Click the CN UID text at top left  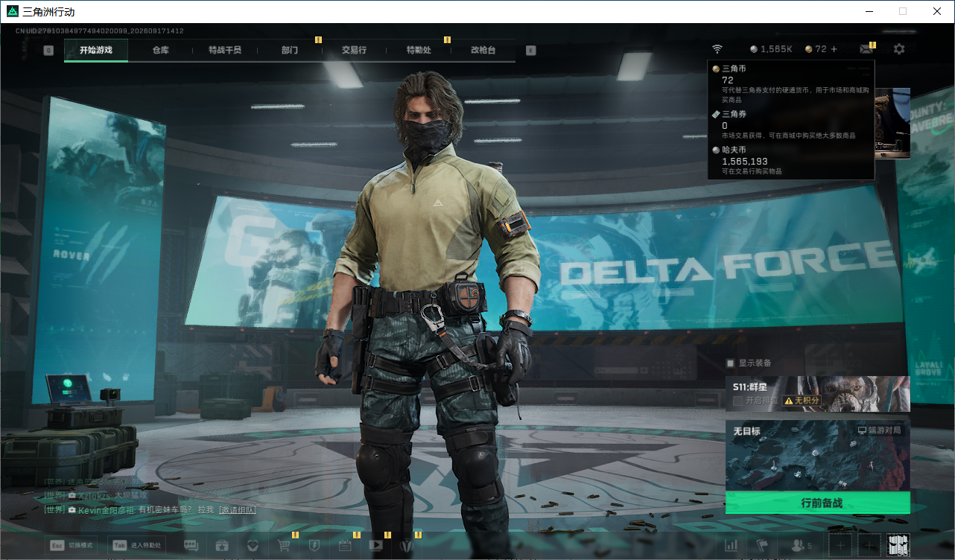100,31
